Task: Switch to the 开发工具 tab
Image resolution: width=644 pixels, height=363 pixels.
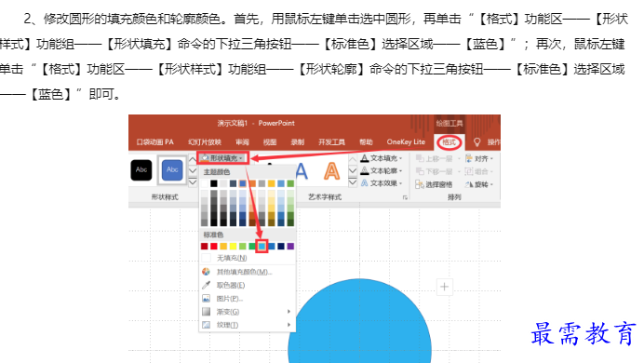Action: tap(331, 142)
